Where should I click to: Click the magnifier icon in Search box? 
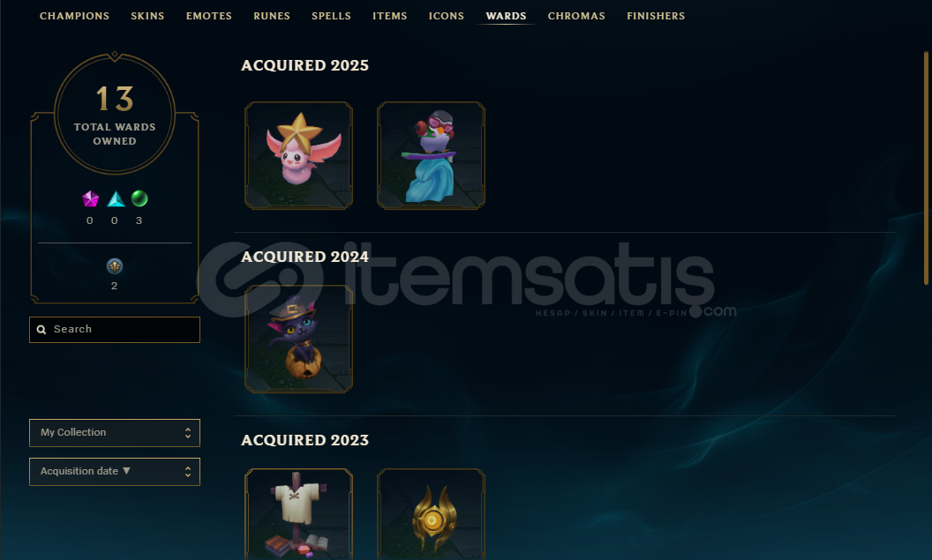(41, 330)
